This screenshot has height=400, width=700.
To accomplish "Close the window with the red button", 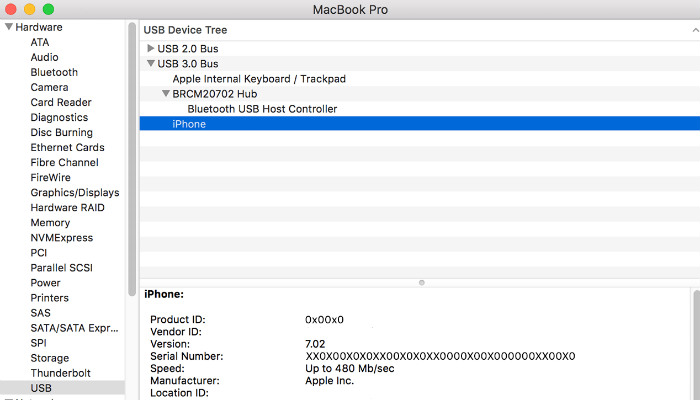I will tap(10, 9).
